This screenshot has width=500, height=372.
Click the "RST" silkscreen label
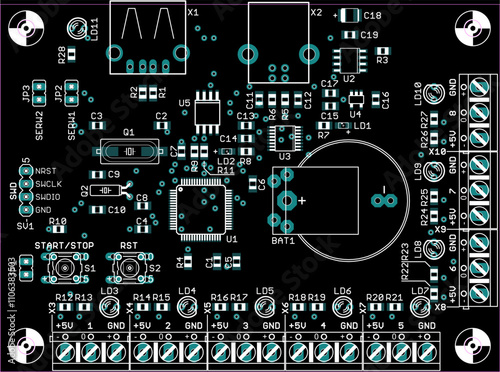coord(129,246)
